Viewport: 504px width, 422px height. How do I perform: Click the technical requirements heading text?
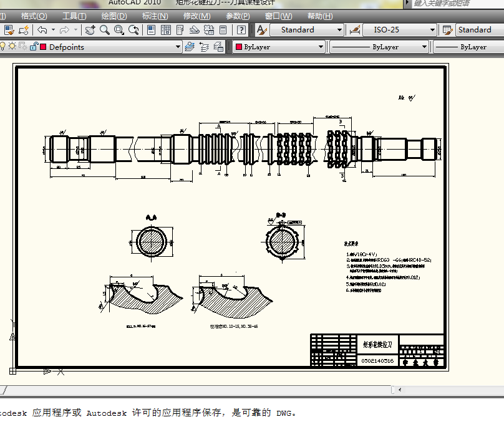click(351, 244)
